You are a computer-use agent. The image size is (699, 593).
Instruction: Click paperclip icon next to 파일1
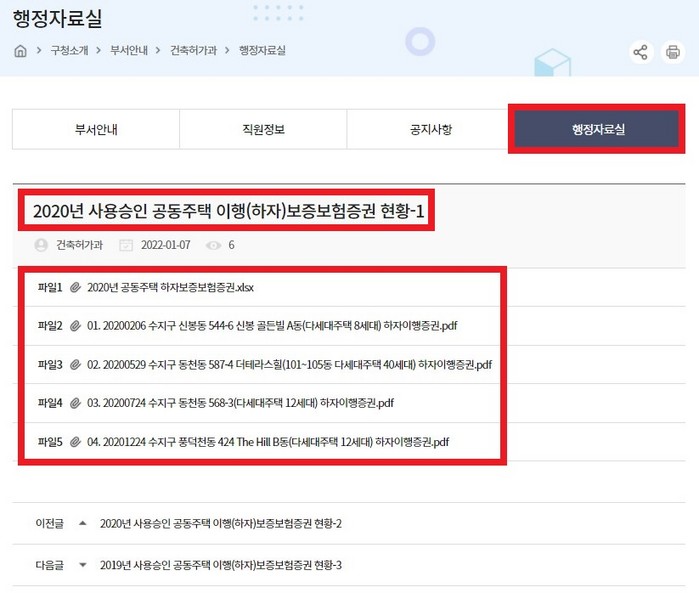click(75, 288)
